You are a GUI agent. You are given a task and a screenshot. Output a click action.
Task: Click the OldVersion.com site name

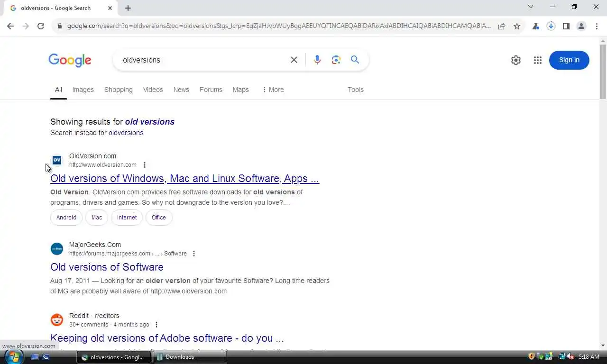(92, 156)
